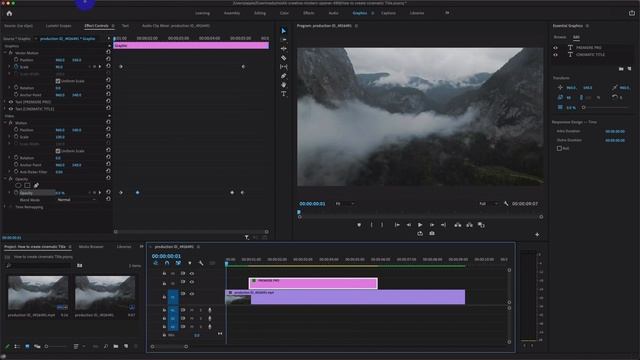Viewport: 640px width, 360px height.
Task: Select the Razor tool
Action: point(284,58)
